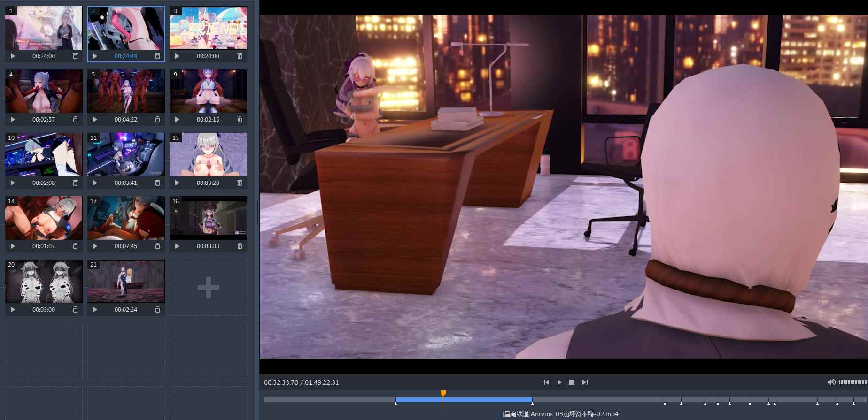Click the 00:24:44 duration of clip 2
Image resolution: width=868 pixels, height=420 pixels.
126,56
